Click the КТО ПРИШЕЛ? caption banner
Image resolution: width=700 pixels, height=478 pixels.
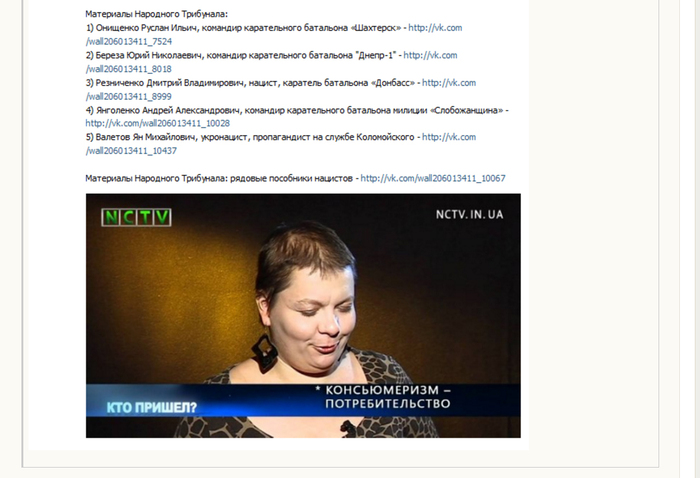152,407
